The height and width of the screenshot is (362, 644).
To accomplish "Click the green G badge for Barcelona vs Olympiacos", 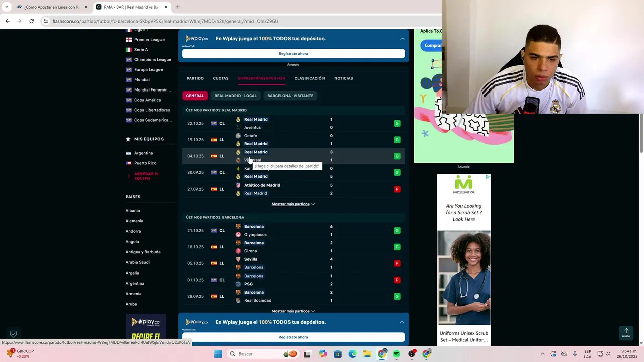I will tap(397, 231).
